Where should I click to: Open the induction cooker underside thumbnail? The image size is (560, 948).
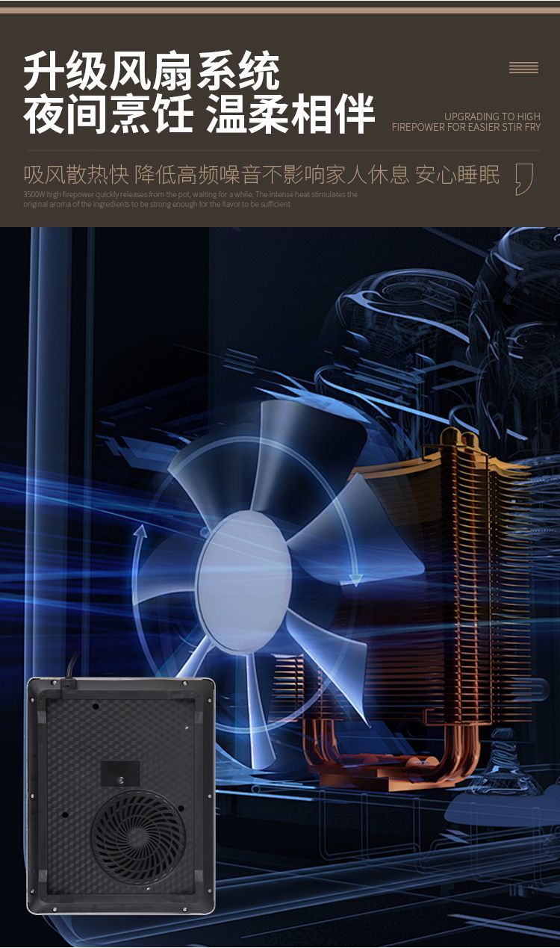pyautogui.click(x=121, y=796)
